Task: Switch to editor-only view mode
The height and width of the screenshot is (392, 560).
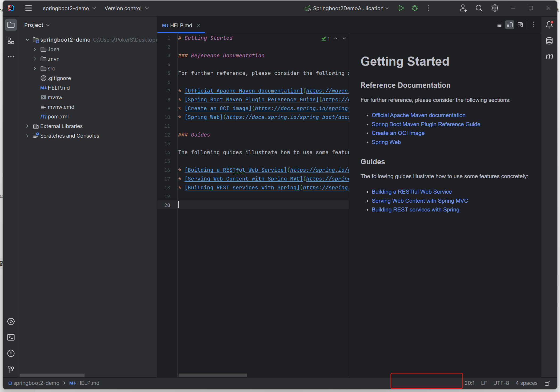Action: coord(499,25)
